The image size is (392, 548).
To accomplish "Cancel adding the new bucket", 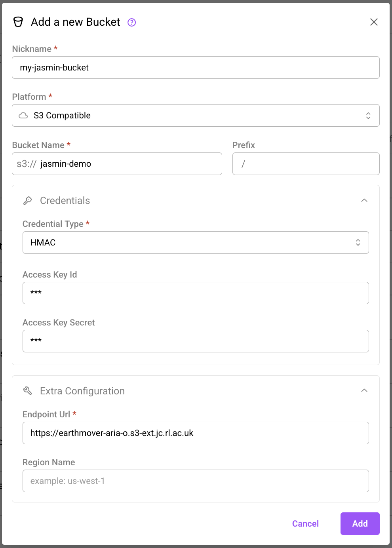I will coord(305,523).
